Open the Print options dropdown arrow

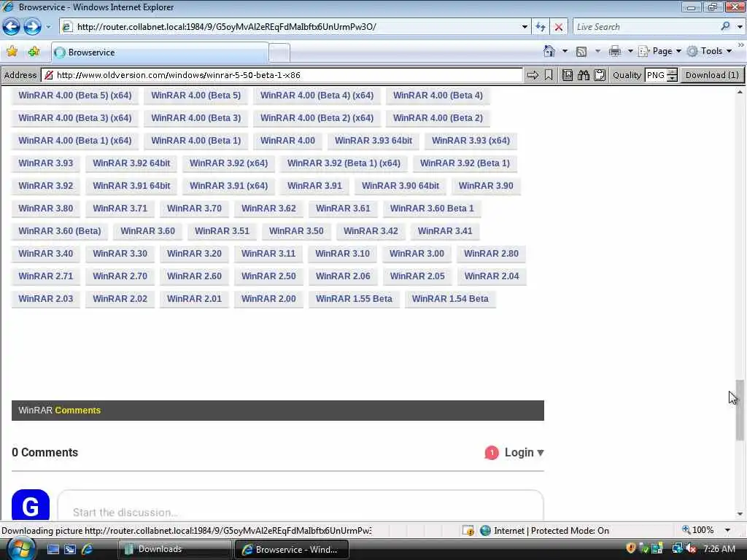pyautogui.click(x=630, y=51)
